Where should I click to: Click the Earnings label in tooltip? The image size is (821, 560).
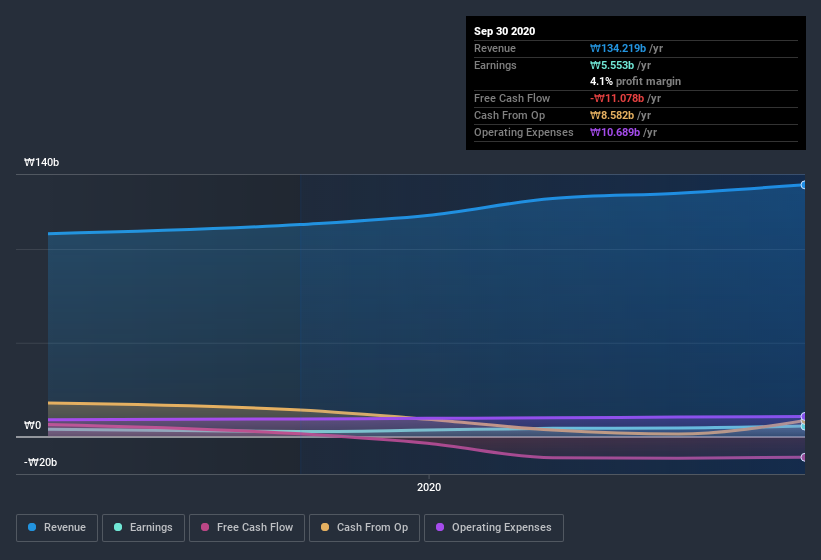[495, 65]
